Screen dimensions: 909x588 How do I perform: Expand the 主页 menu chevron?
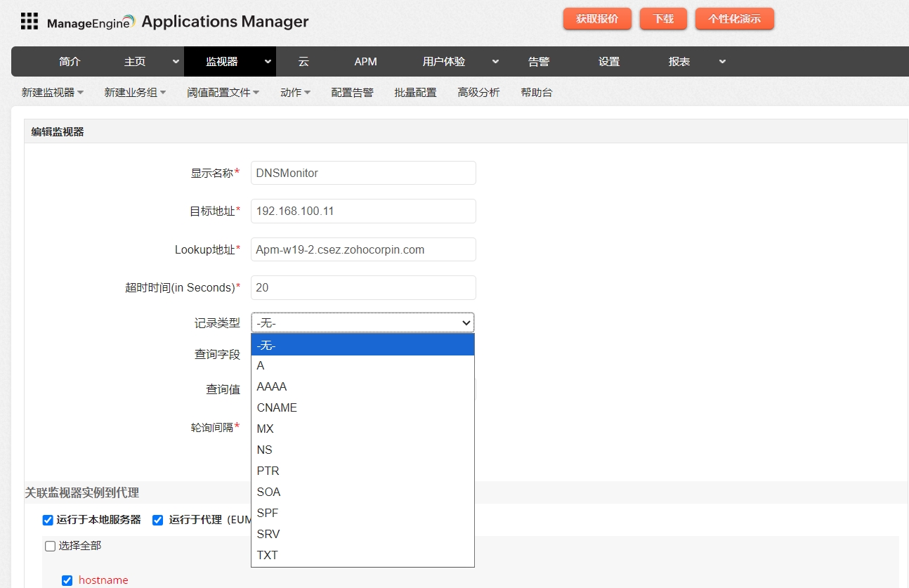point(176,62)
